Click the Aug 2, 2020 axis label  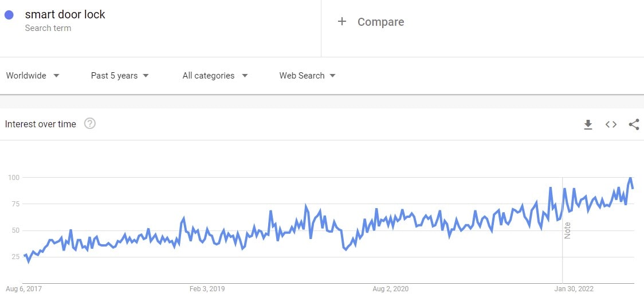coord(390,289)
